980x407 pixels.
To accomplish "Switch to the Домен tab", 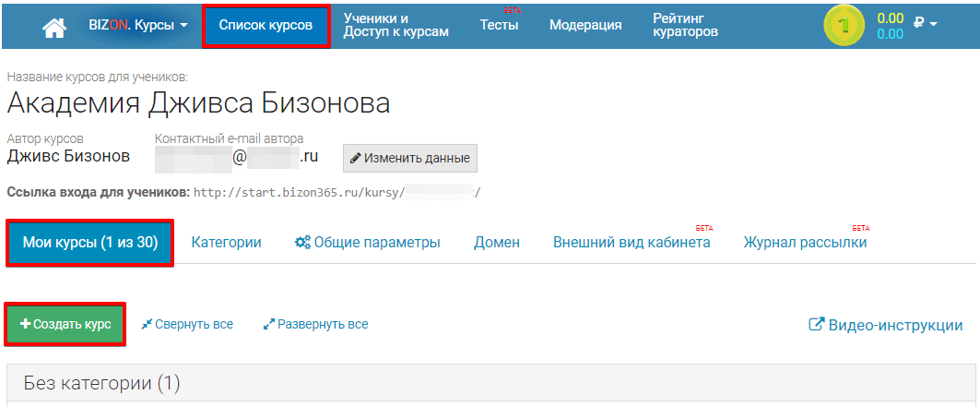I will (497, 243).
